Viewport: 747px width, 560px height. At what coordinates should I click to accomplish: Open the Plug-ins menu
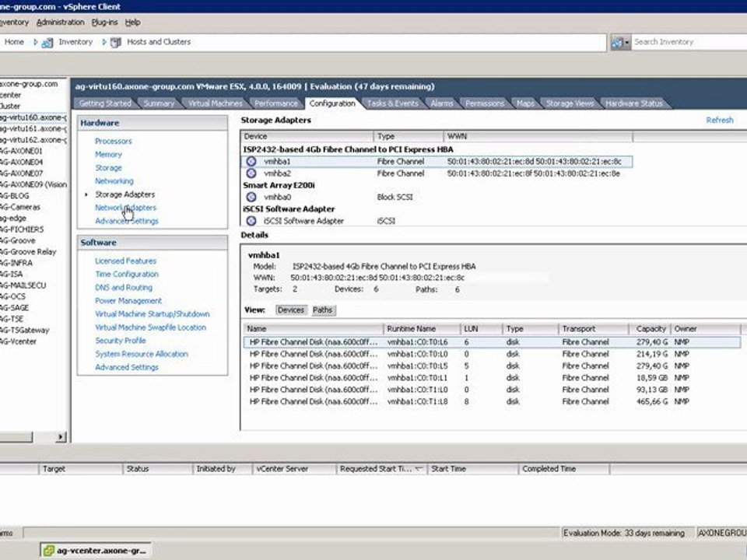coord(104,23)
